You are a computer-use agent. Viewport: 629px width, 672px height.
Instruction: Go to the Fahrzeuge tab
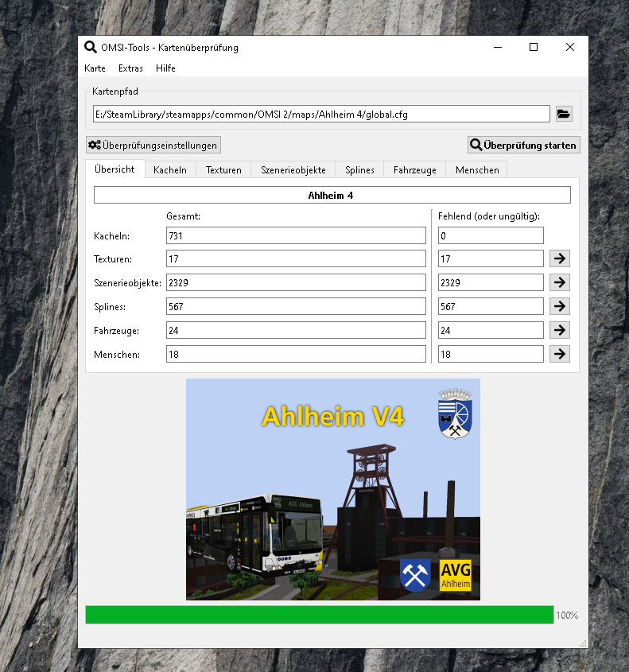click(414, 169)
